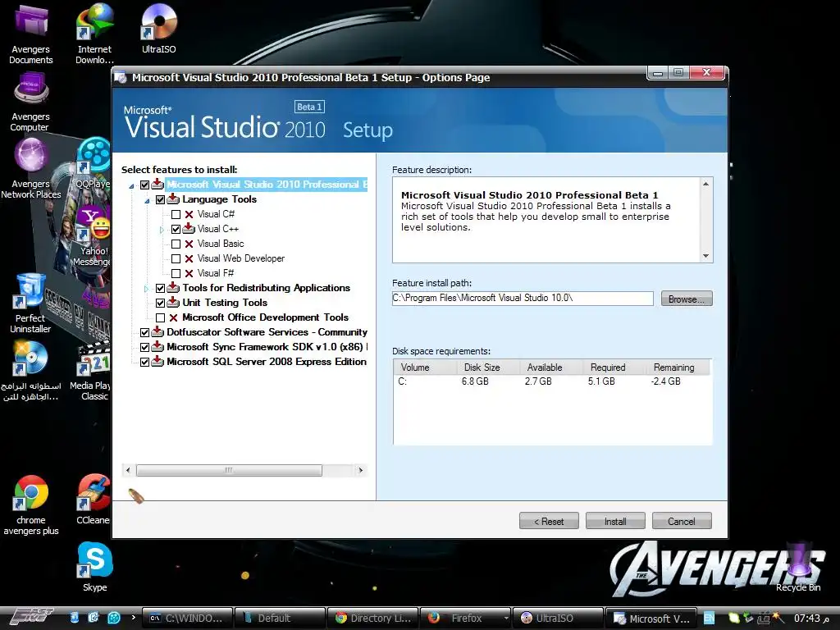Switch to Default taskbar window

point(280,619)
